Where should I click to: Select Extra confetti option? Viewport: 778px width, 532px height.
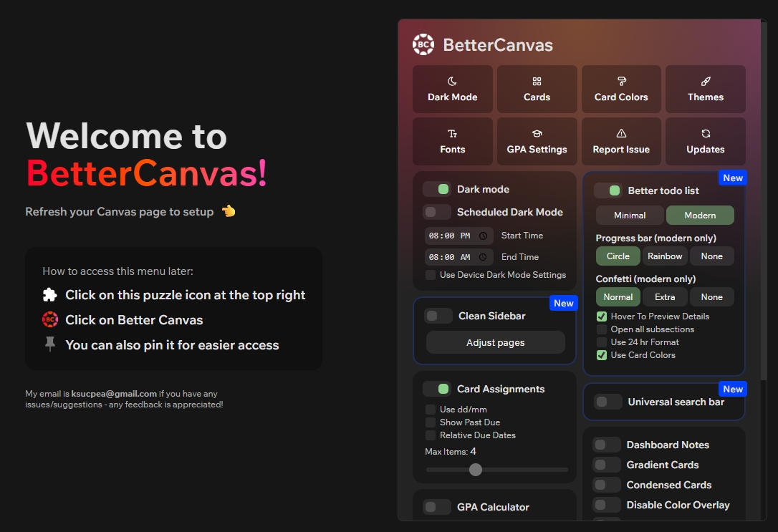665,297
